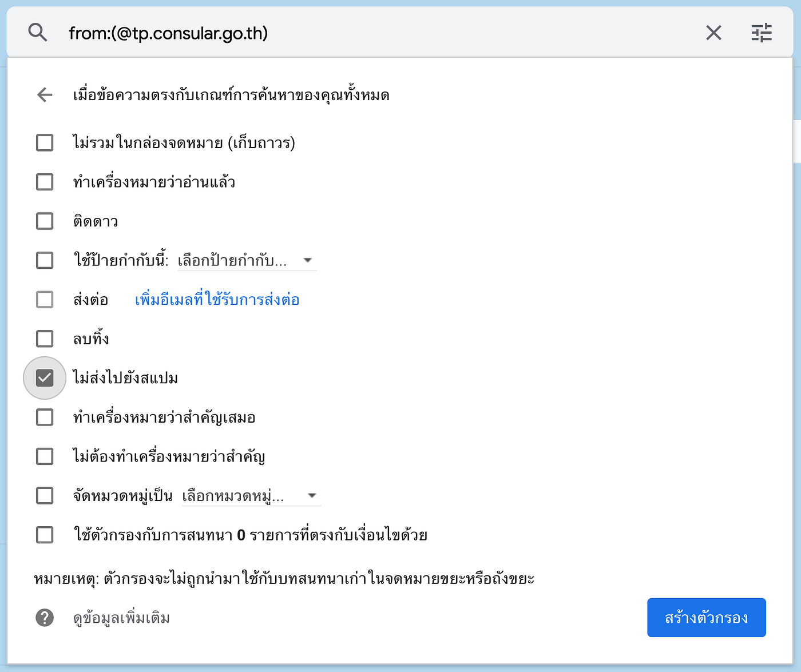Uncheck the ไม่ส่งไปยังสแปม checkbox
This screenshot has height=672, width=801.
(45, 378)
